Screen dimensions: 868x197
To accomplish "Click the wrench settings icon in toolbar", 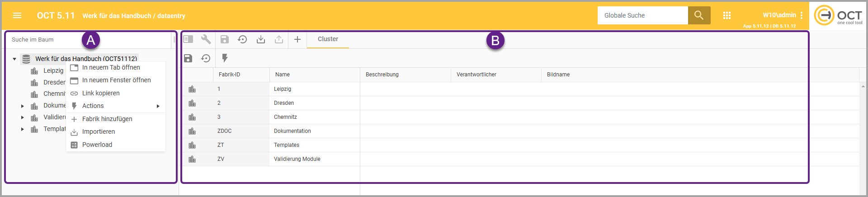I will click(206, 39).
